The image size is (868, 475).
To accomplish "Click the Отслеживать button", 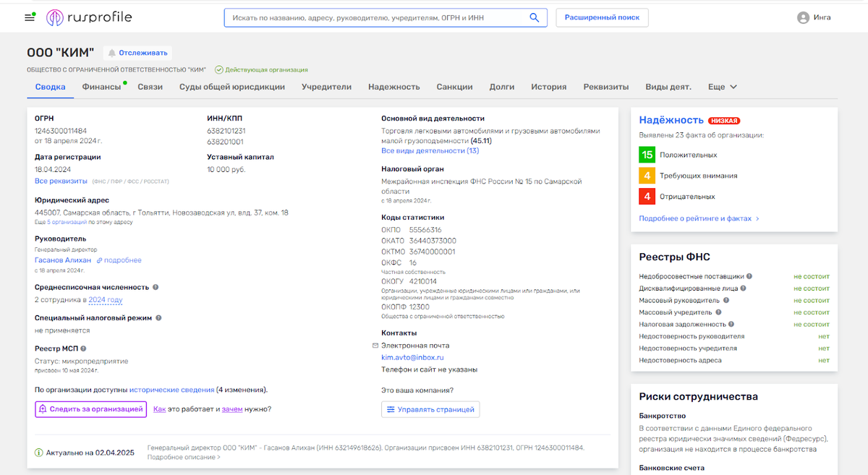I will tap(137, 52).
